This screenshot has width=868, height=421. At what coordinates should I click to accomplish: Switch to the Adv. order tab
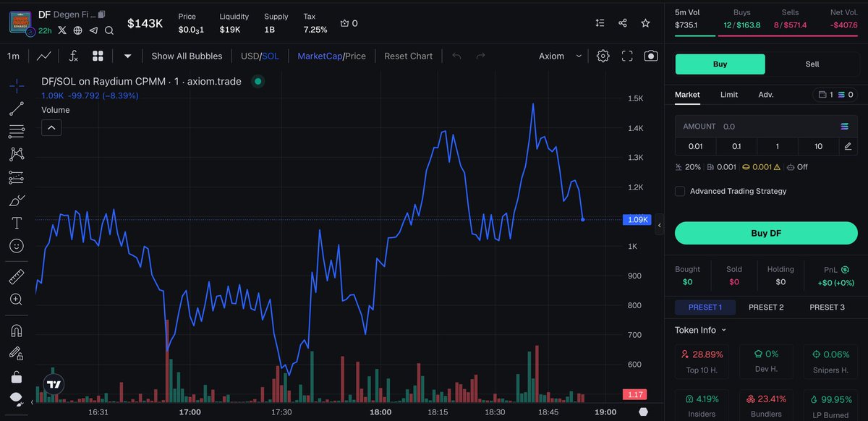[766, 95]
